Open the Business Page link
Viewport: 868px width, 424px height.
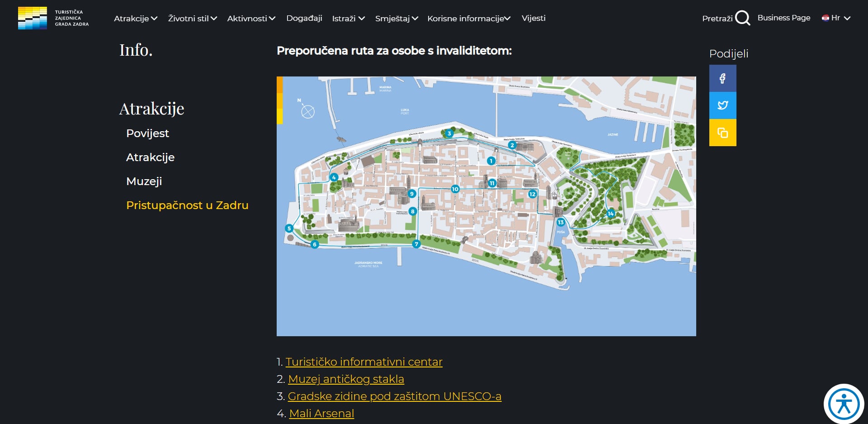783,18
